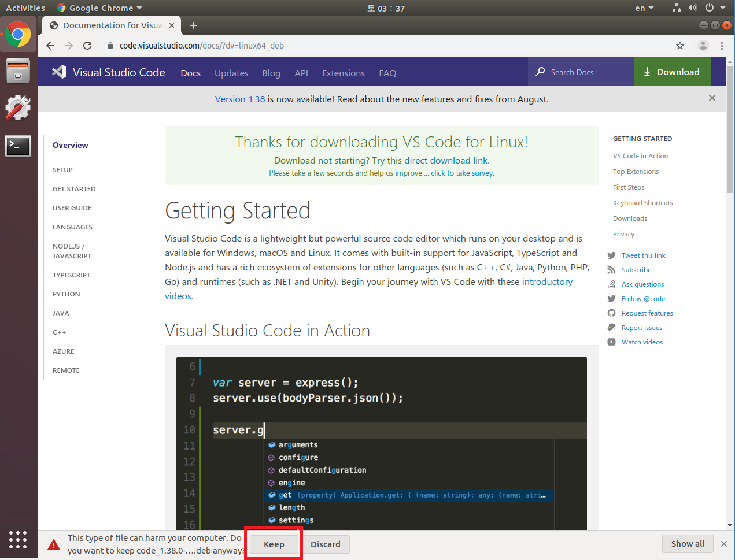The height and width of the screenshot is (560, 735).
Task: Open the API navigation tab
Action: coord(301,73)
